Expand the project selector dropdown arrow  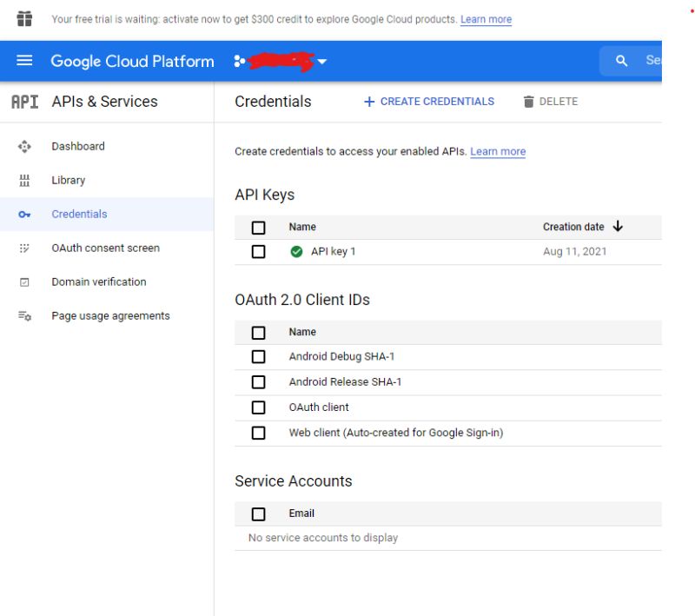coord(322,62)
